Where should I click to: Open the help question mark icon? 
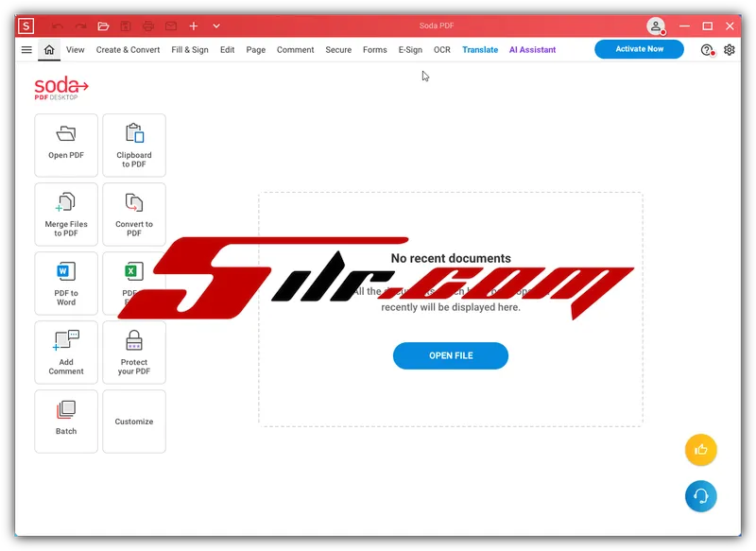point(707,50)
